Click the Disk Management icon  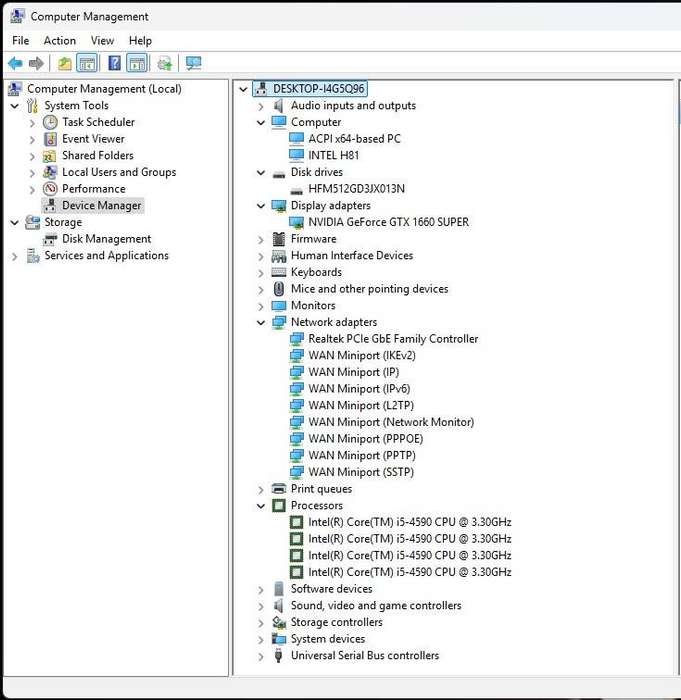tap(50, 240)
